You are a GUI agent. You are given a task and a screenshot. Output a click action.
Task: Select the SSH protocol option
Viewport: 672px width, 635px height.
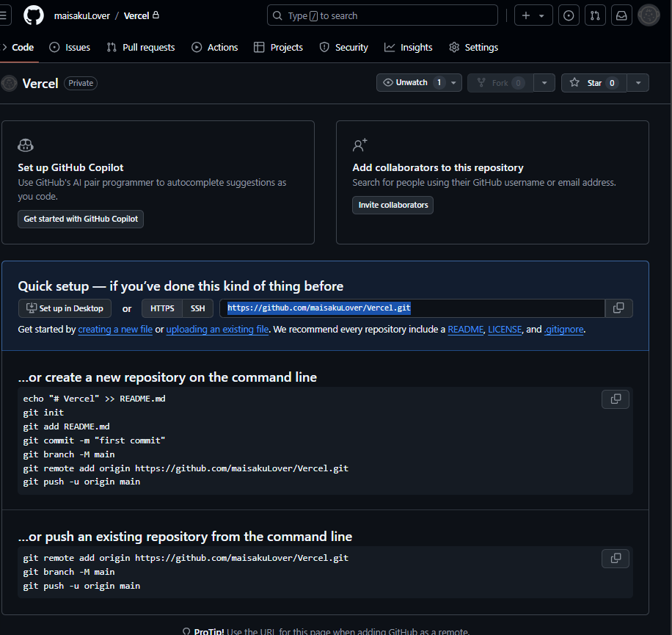pos(197,308)
